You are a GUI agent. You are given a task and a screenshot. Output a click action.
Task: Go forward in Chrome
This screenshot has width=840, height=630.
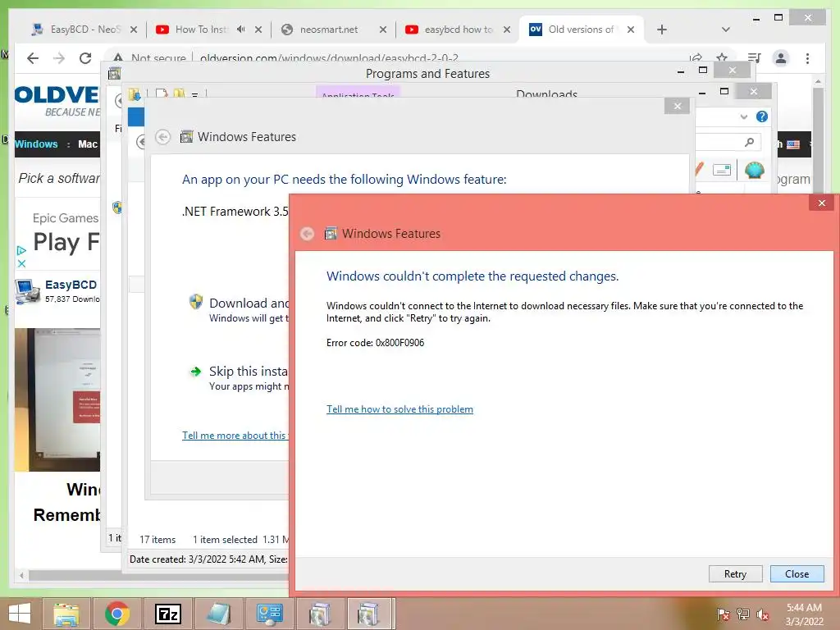point(59,58)
